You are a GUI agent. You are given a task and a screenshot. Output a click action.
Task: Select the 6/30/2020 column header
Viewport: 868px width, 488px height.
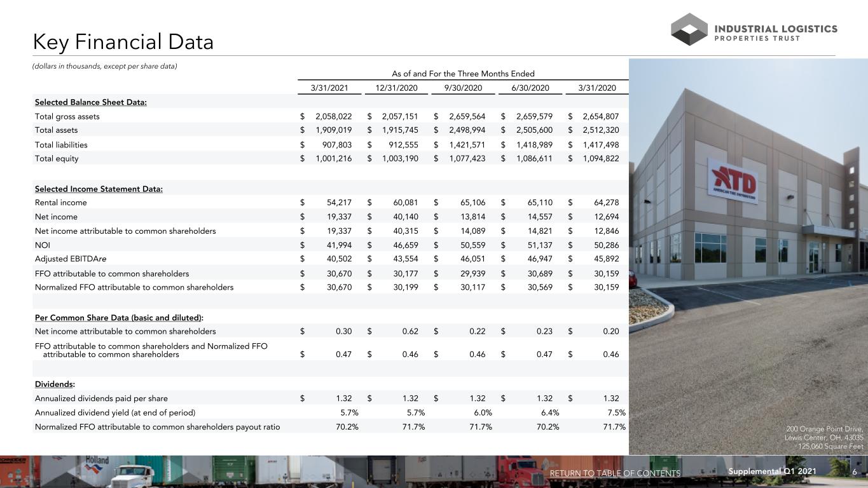point(530,87)
